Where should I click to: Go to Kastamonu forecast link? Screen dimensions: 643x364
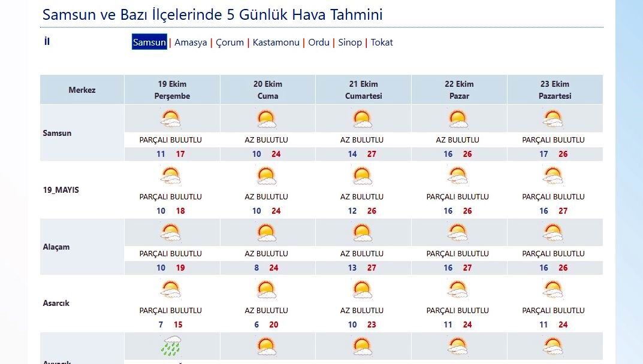point(276,43)
